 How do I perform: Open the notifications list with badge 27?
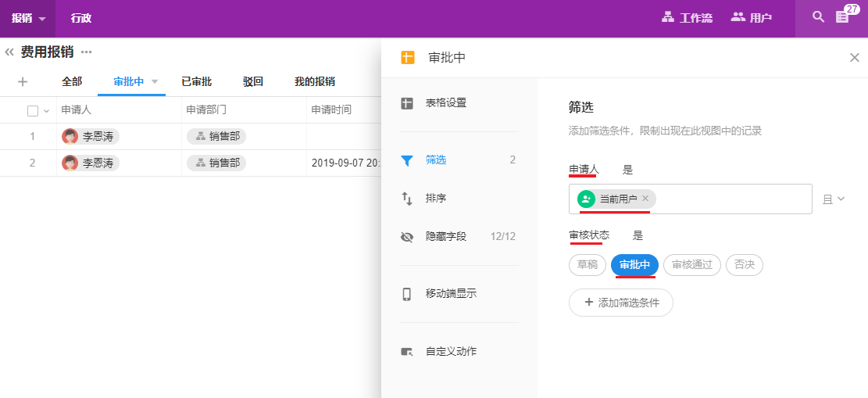tap(843, 17)
